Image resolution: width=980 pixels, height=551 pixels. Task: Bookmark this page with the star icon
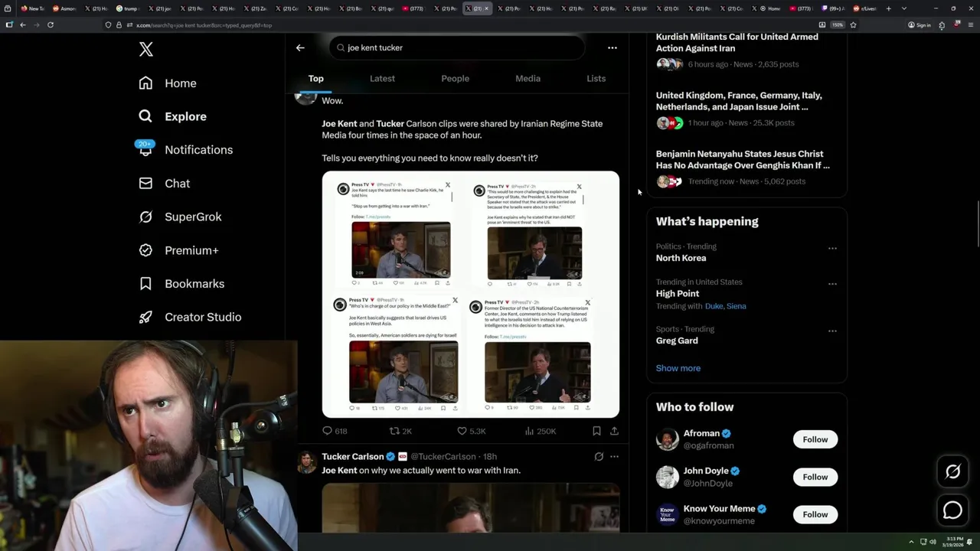[x=853, y=25]
